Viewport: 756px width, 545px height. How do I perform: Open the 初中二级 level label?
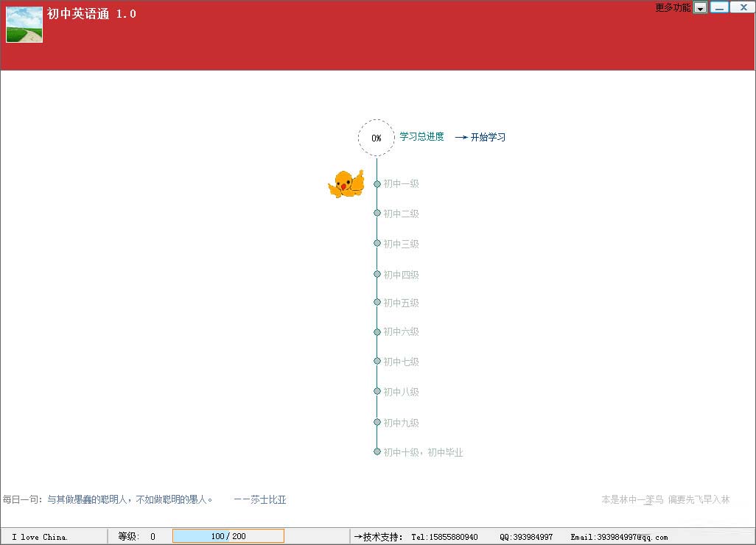tap(401, 214)
